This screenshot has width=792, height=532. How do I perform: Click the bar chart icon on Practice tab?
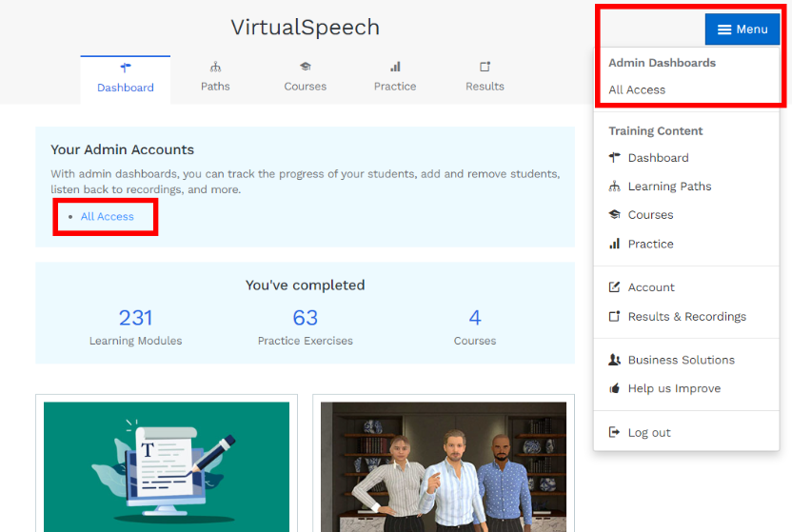[395, 67]
